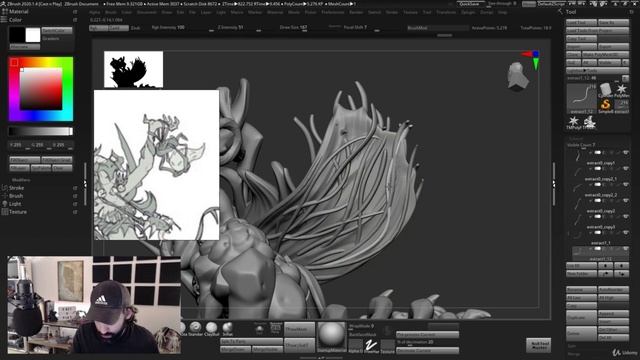Collapse the Color palette pin

pyautogui.click(x=75, y=20)
